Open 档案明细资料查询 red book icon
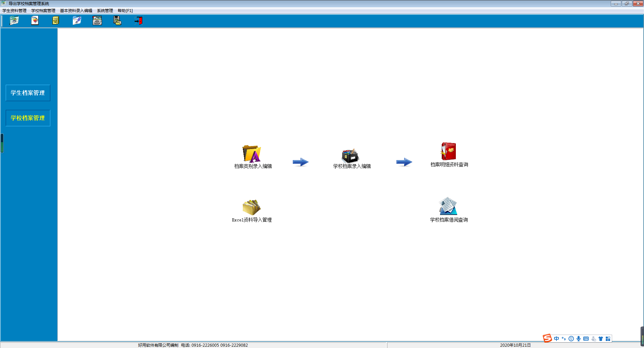Image resolution: width=644 pixels, height=348 pixels. pyautogui.click(x=448, y=151)
